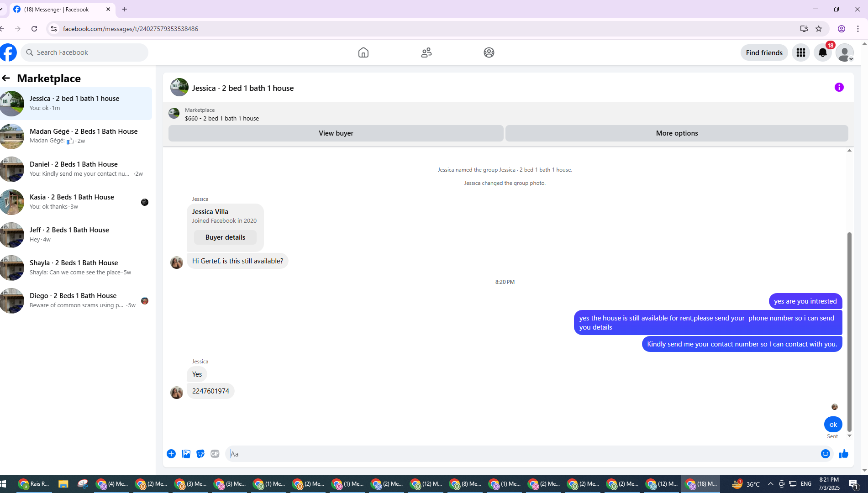
Task: Open the notifications bell icon
Action: tap(823, 52)
